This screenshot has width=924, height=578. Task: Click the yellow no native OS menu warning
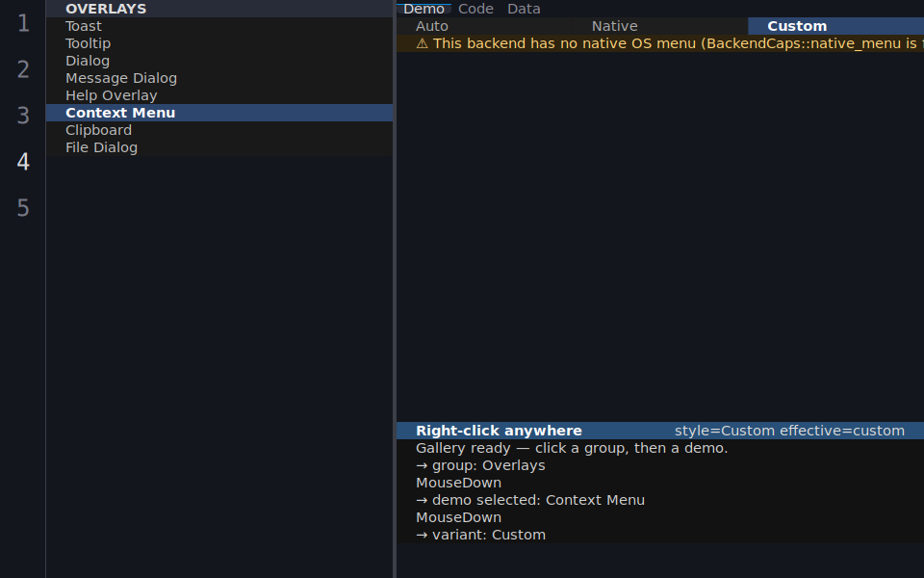(x=660, y=43)
